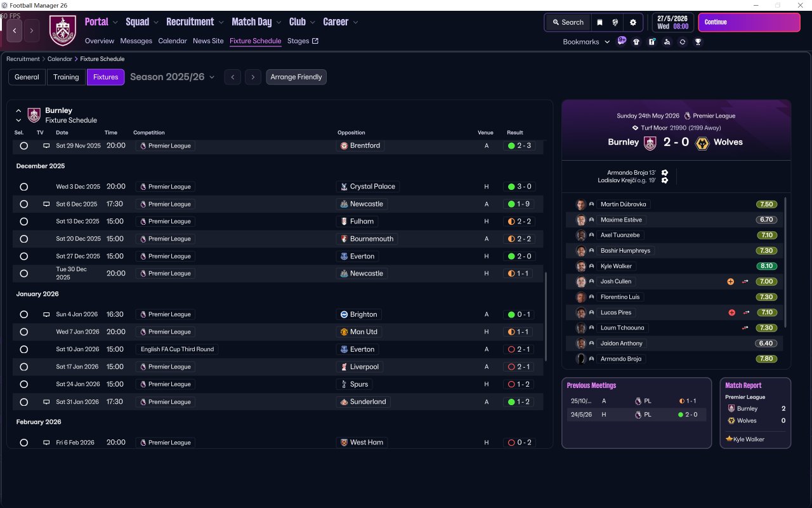Open the Bookmarks dropdown
Screen dimensions: 812x508
pyautogui.click(x=587, y=42)
